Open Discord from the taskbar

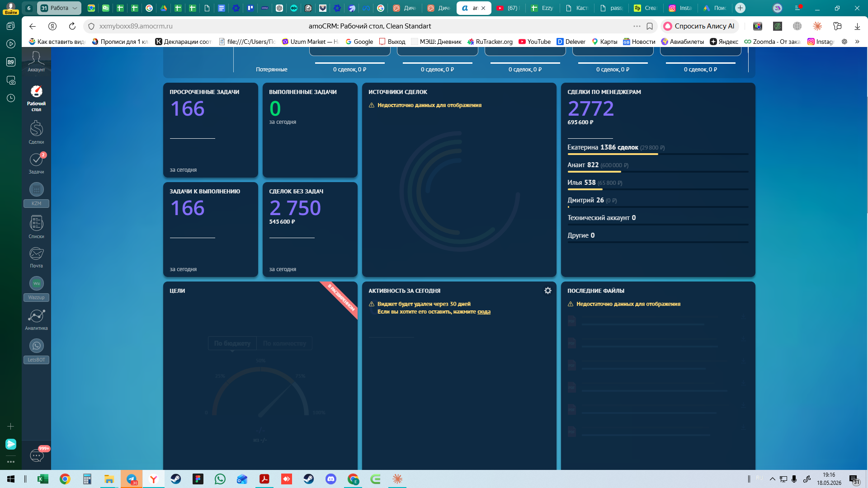[331, 479]
